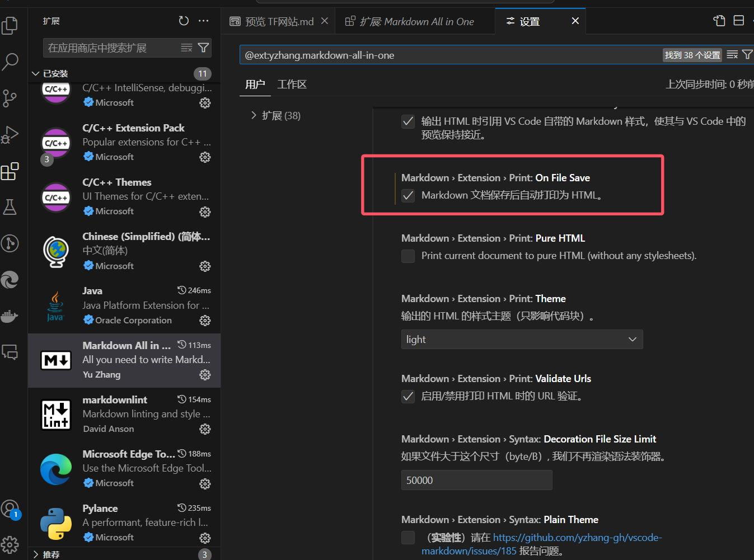Image resolution: width=754 pixels, height=560 pixels.
Task: Open the Docker view in activity bar
Action: (10, 316)
